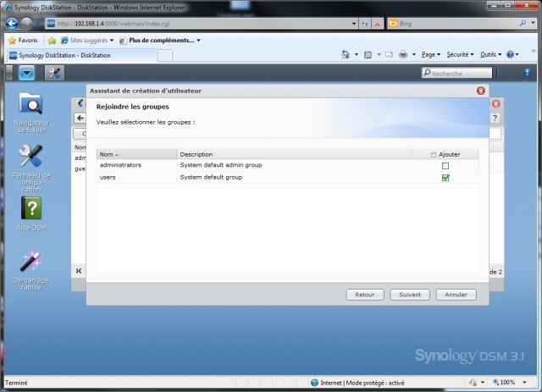Open help question mark in background window

point(495,118)
